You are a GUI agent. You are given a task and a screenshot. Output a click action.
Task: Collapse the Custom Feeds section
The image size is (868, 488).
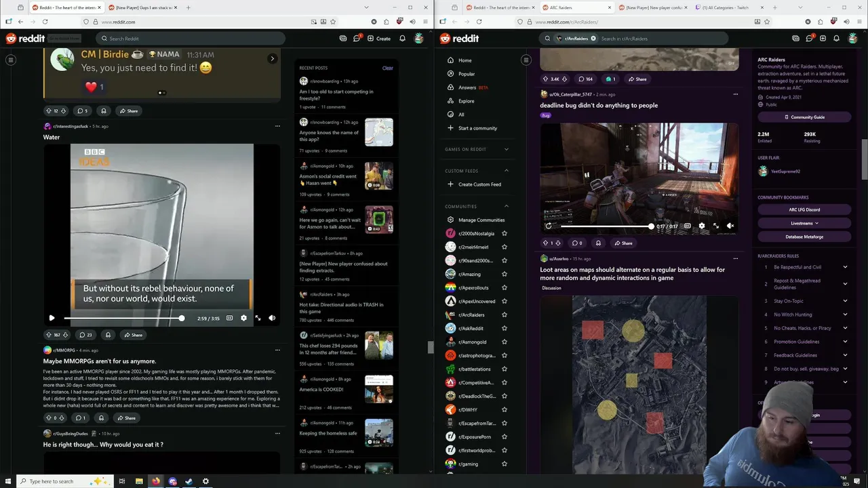click(506, 171)
